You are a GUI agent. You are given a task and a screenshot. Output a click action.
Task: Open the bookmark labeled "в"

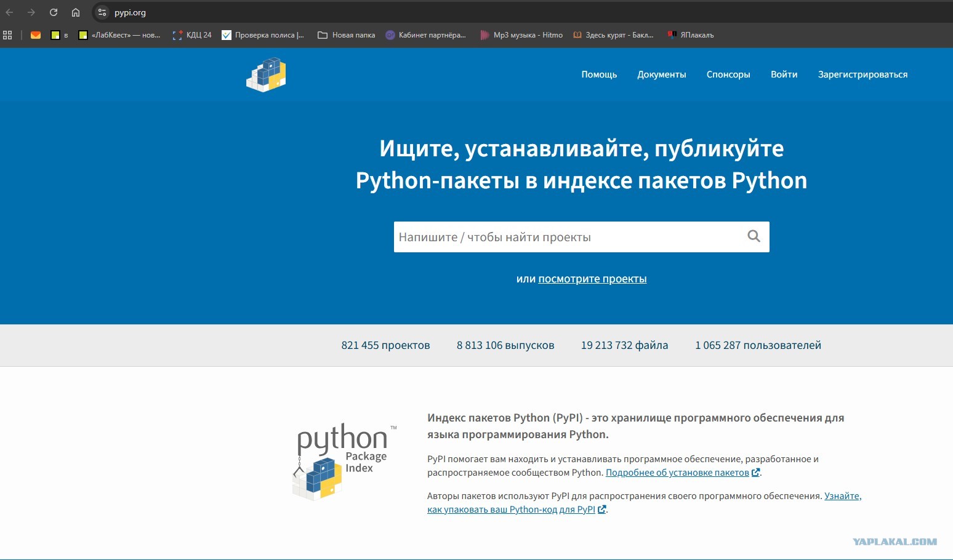59,35
